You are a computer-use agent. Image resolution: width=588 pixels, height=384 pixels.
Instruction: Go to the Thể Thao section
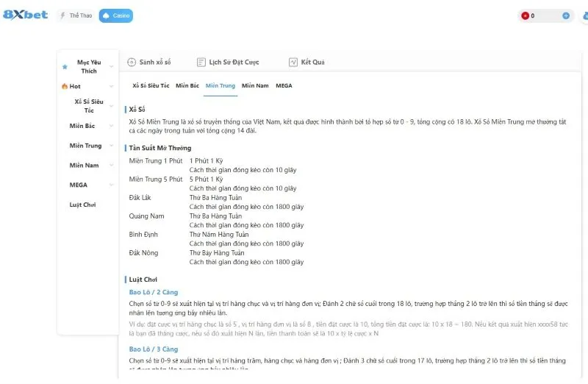coord(76,15)
